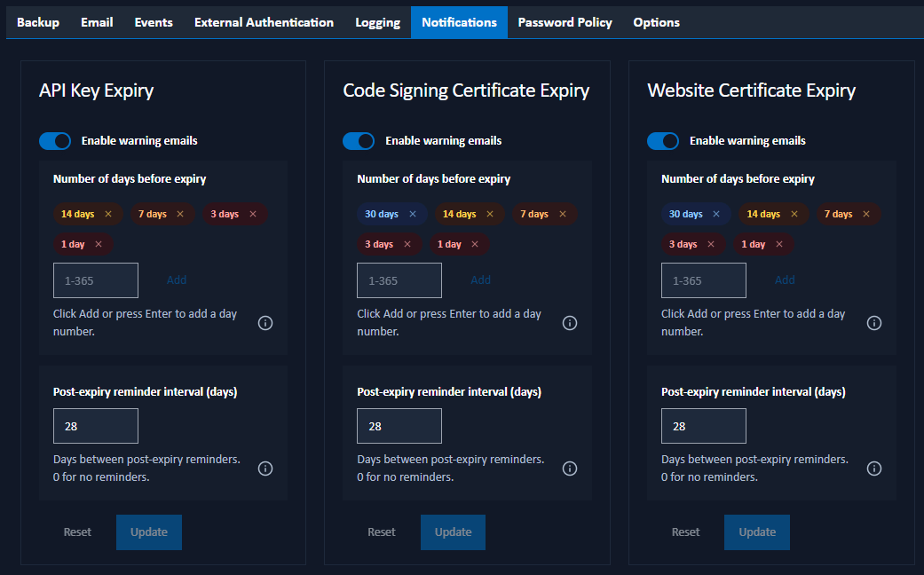Open info icon for Code Signing post-expiry reminders
The height and width of the screenshot is (575, 924).
(570, 469)
